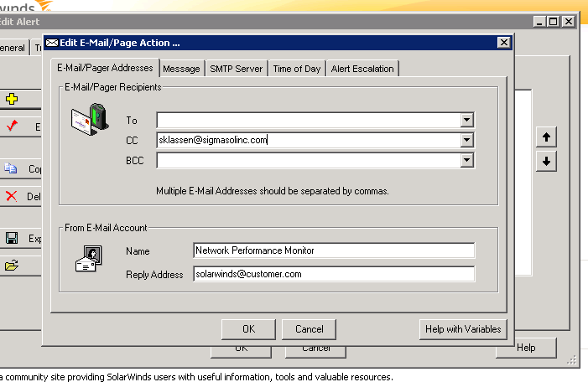Click text 'Multiple E-Mail Addresses should be separated by commas.'
Image resolution: width=588 pixels, height=382 pixels.
[x=273, y=191]
